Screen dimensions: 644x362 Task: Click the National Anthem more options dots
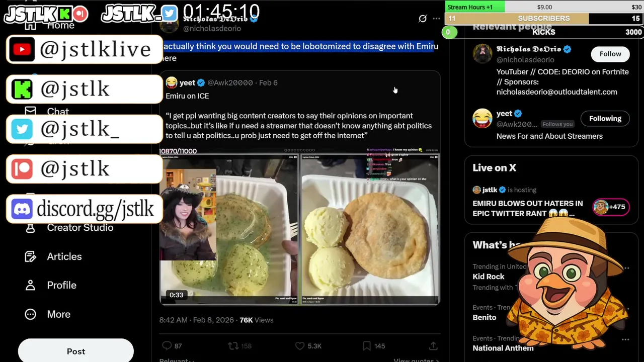625,339
